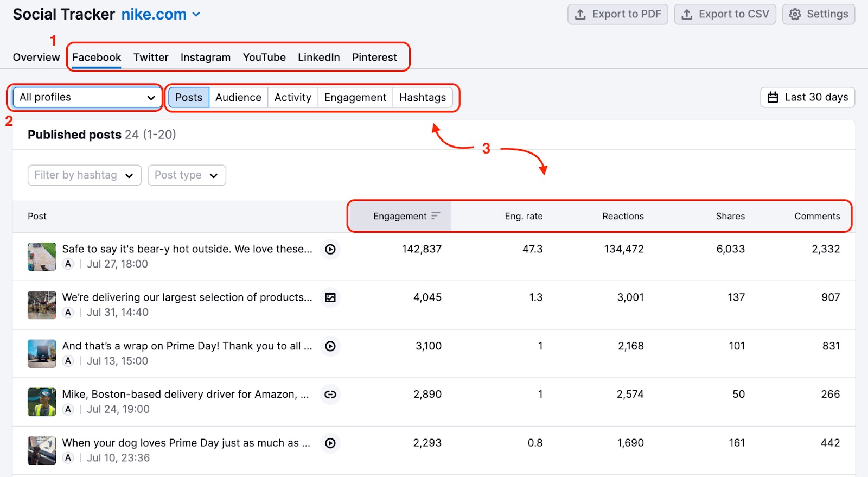Open thumbnail of the Boston delivery driver post
The width and height of the screenshot is (868, 477).
[42, 402]
